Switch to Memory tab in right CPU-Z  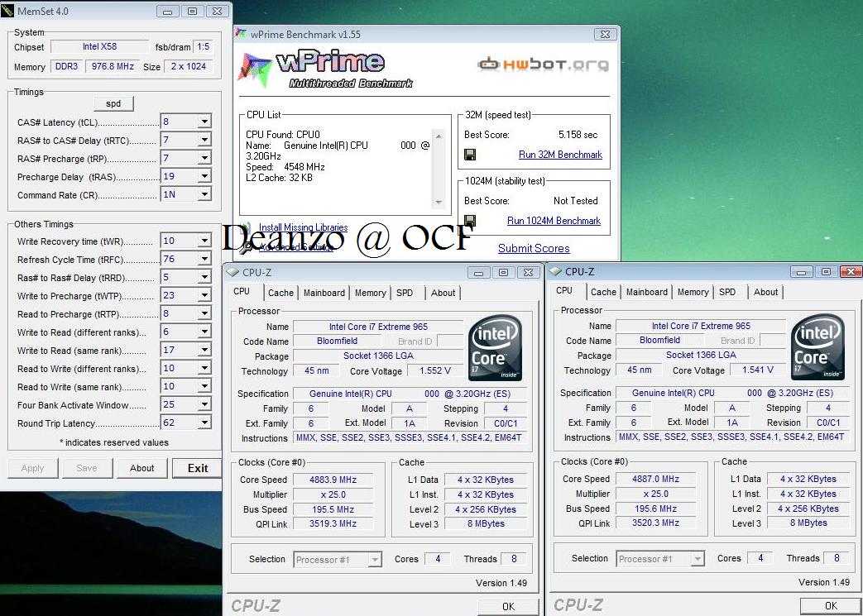(x=693, y=292)
